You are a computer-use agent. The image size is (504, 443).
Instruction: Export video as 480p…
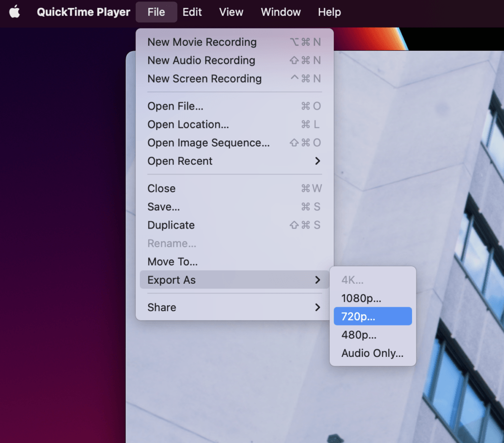[373, 335]
